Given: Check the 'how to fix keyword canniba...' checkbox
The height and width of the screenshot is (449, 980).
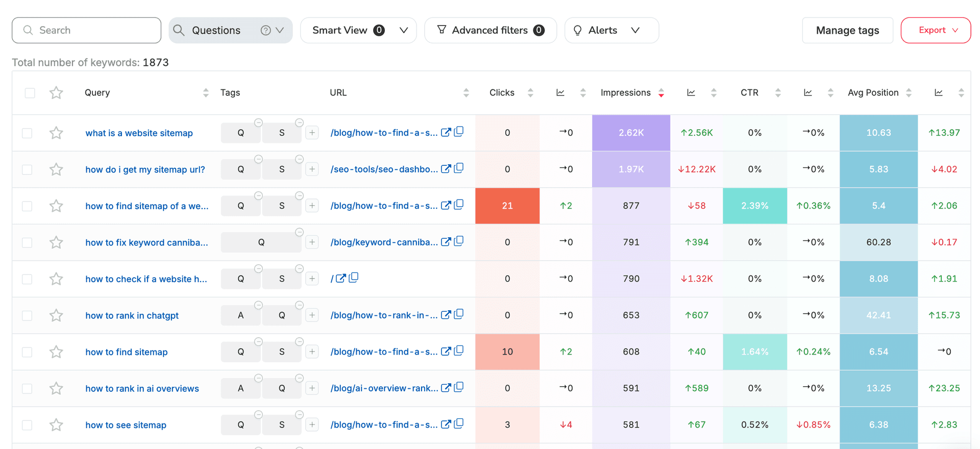Looking at the screenshot, I should pyautogui.click(x=27, y=242).
